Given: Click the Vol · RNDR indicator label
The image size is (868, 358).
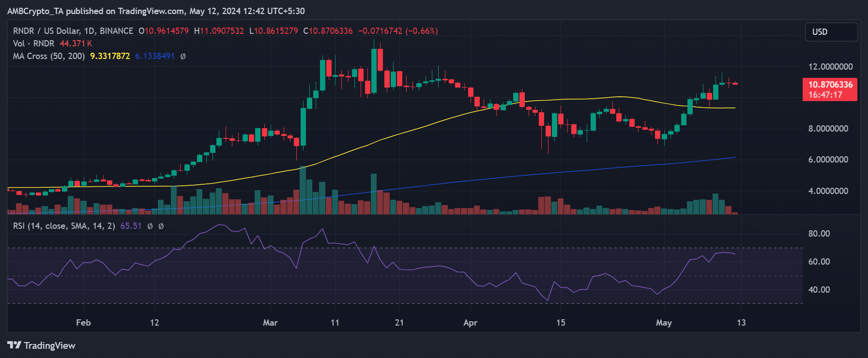Looking at the screenshot, I should tap(33, 44).
